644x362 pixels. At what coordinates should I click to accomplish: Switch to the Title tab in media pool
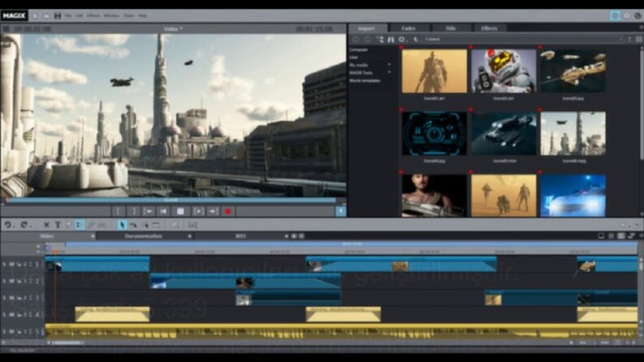(x=451, y=28)
